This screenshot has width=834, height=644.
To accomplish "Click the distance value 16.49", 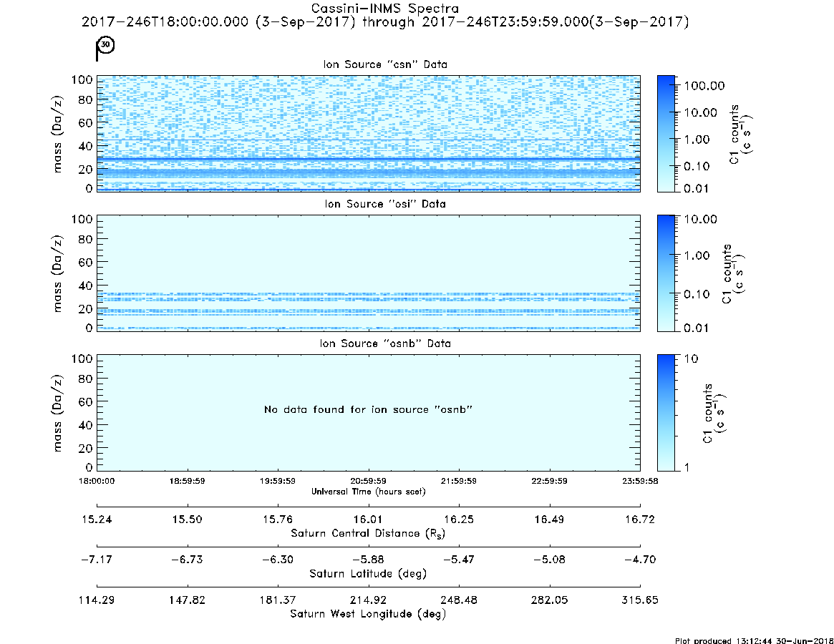I will point(550,519).
